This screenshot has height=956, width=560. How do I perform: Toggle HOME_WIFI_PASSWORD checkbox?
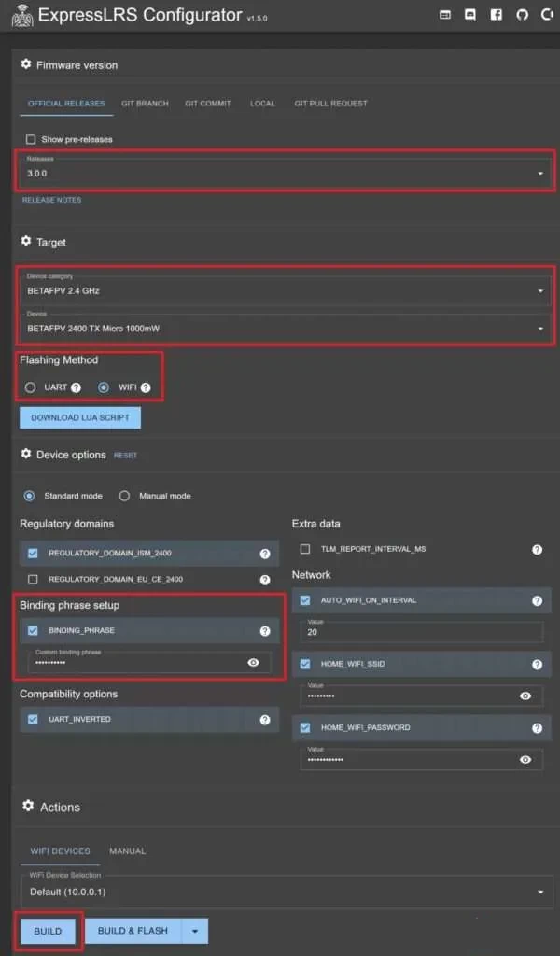(x=305, y=727)
